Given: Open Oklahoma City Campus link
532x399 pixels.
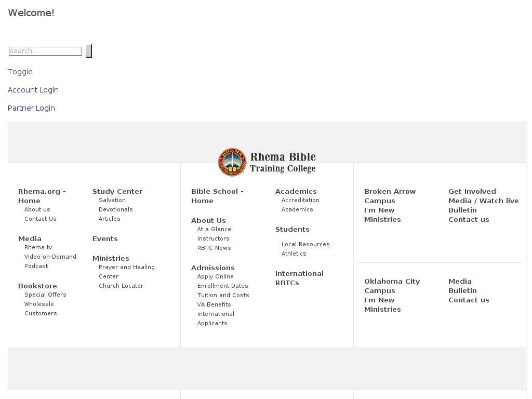Looking at the screenshot, I should (x=392, y=286).
